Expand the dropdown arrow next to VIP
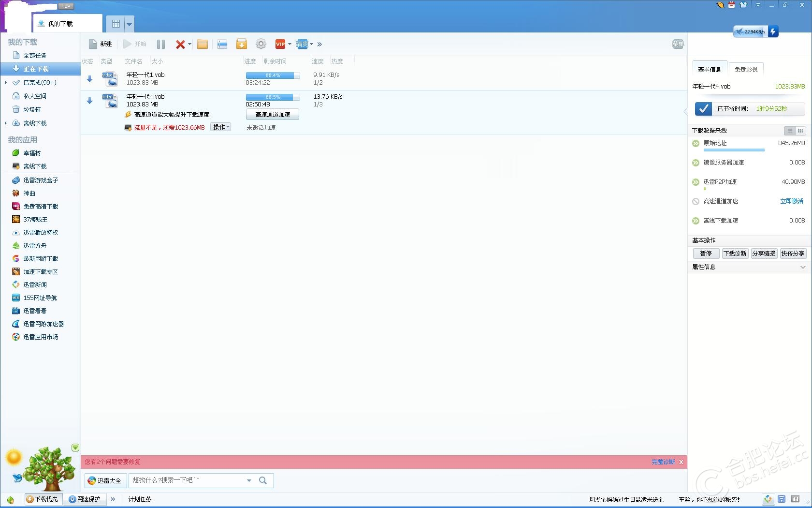The height and width of the screenshot is (508, 812). (290, 44)
